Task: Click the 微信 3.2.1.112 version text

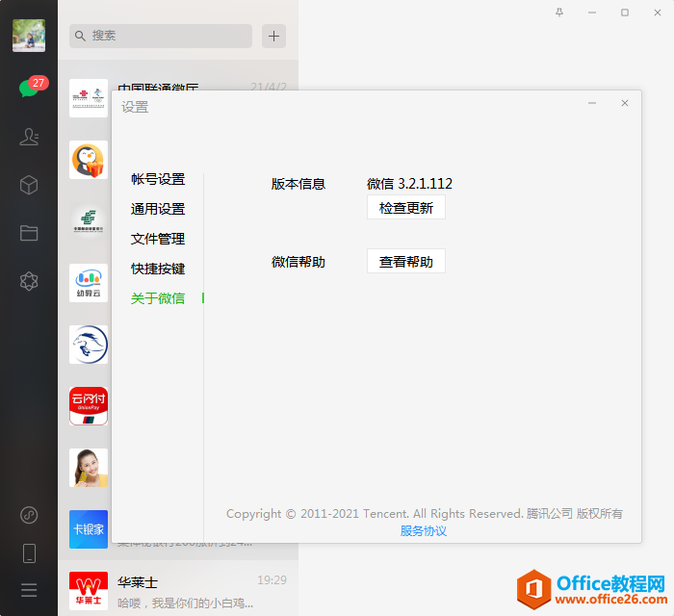Action: [x=409, y=184]
